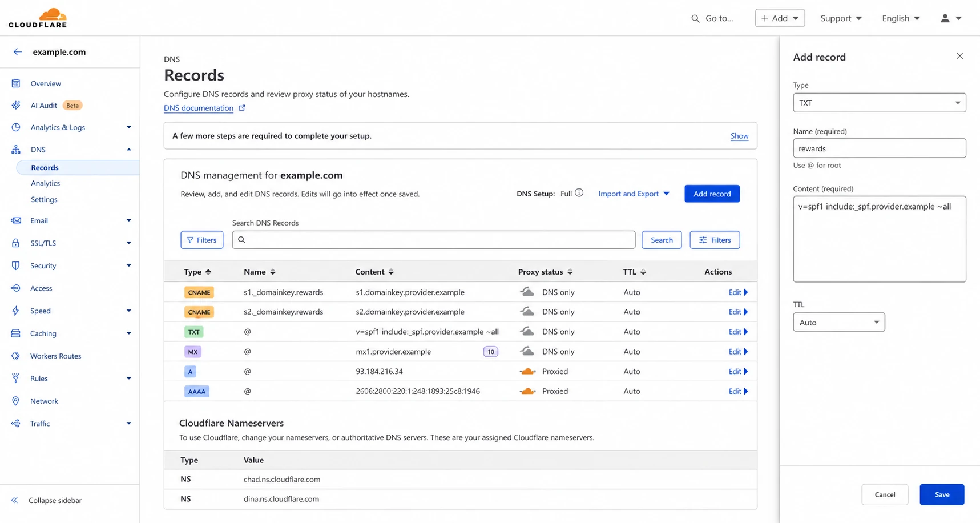
Task: Click the Overview sidebar icon
Action: [x=16, y=83]
